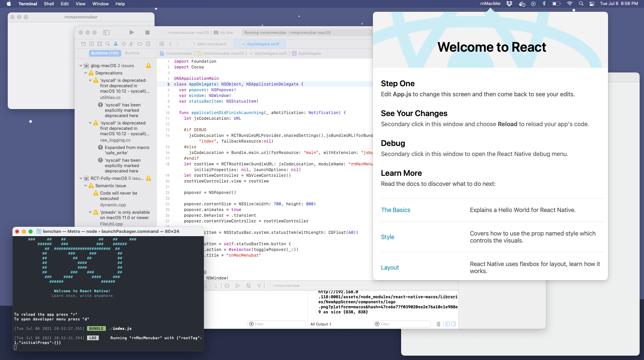This screenshot has width=644, height=360.
Task: Click the debug view hierarchy icon
Action: point(227,286)
